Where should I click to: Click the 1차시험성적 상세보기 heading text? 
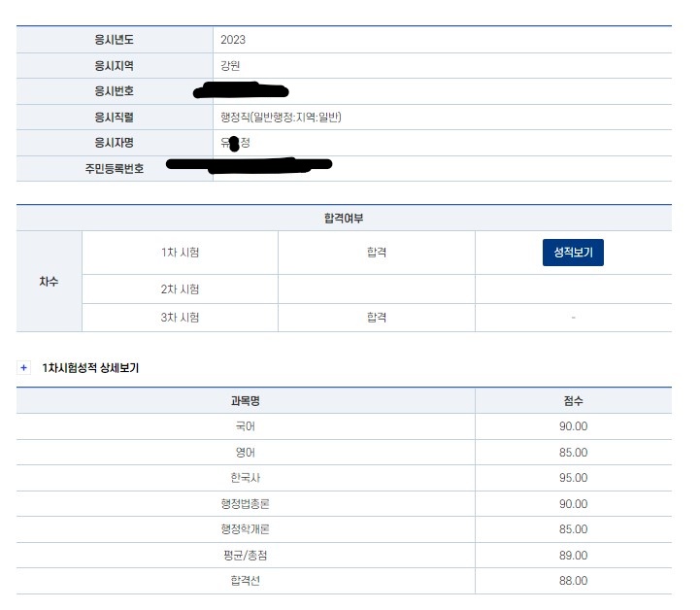click(x=90, y=368)
